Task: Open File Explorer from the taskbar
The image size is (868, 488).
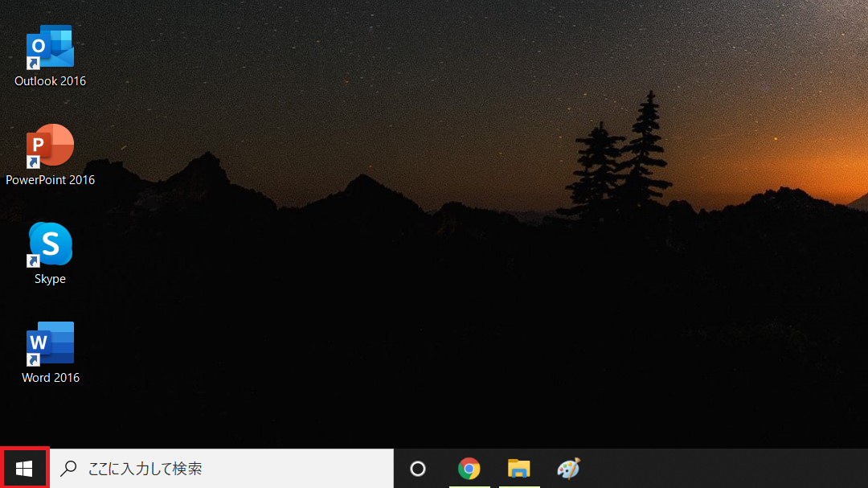Action: [x=518, y=469]
